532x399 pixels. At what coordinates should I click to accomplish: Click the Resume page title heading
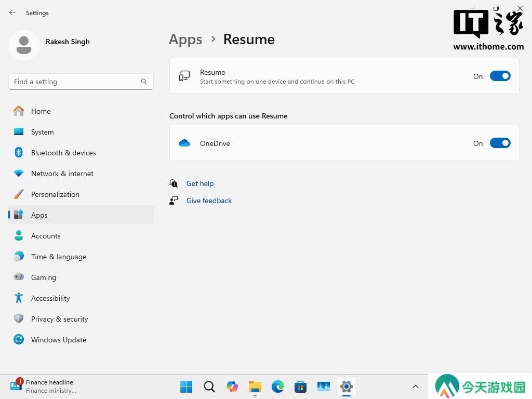[x=249, y=39]
